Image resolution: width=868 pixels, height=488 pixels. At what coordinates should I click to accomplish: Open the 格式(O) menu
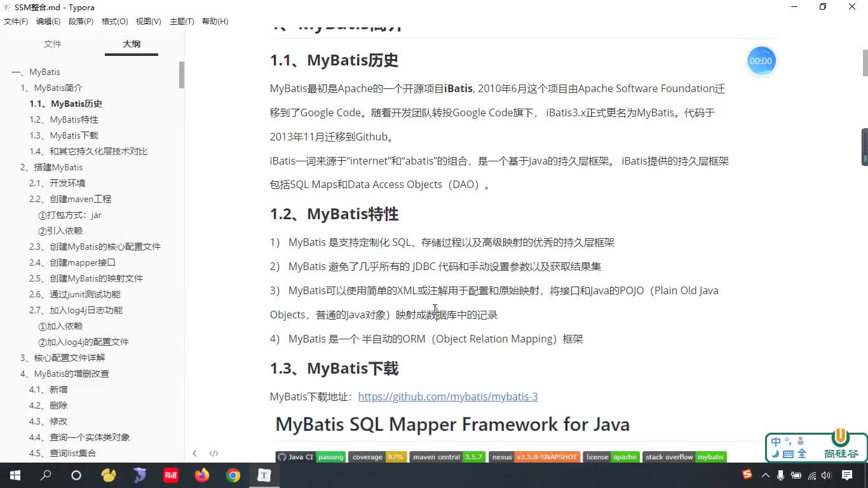[114, 22]
